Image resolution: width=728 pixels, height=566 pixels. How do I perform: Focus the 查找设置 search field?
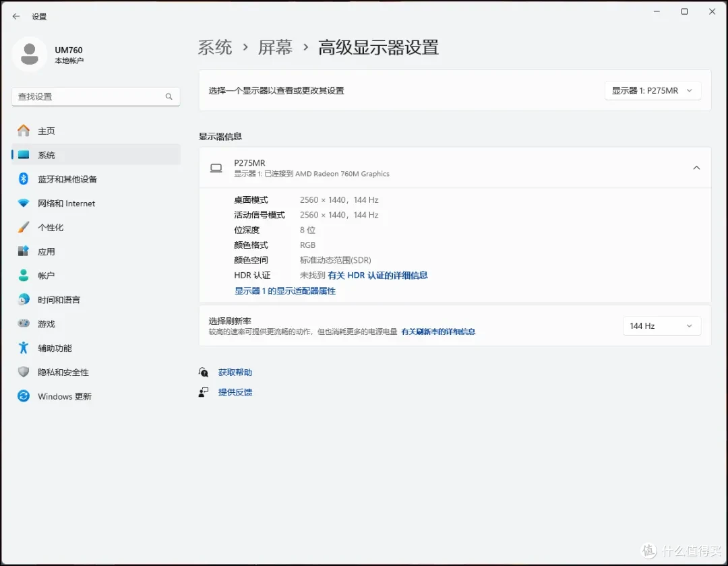coord(96,96)
